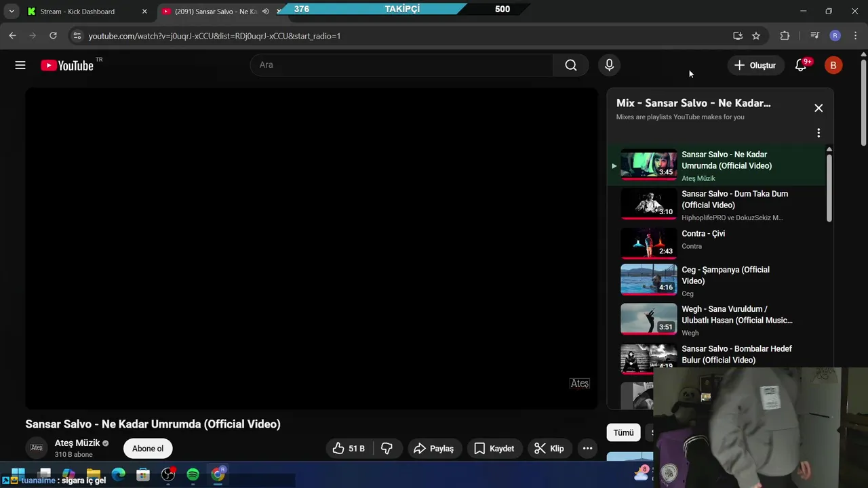Open Microsoft Edge from the taskbar
The width and height of the screenshot is (868, 488).
[119, 474]
